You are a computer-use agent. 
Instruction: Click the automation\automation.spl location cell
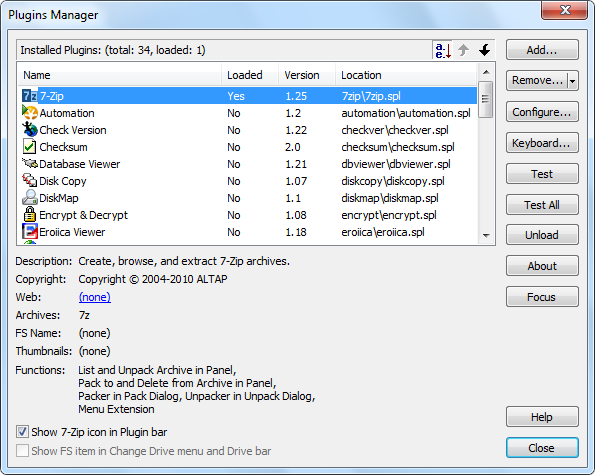pos(406,113)
